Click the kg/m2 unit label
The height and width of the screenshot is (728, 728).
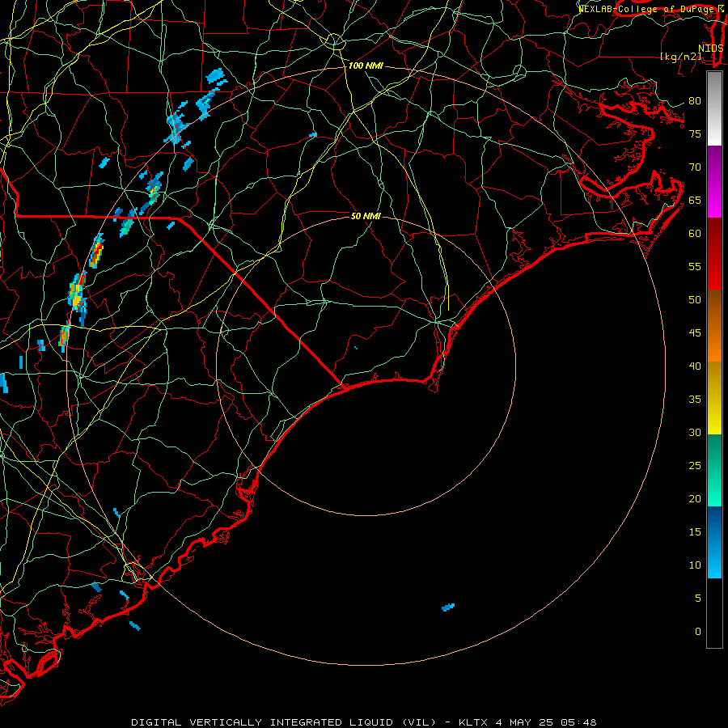coord(680,57)
